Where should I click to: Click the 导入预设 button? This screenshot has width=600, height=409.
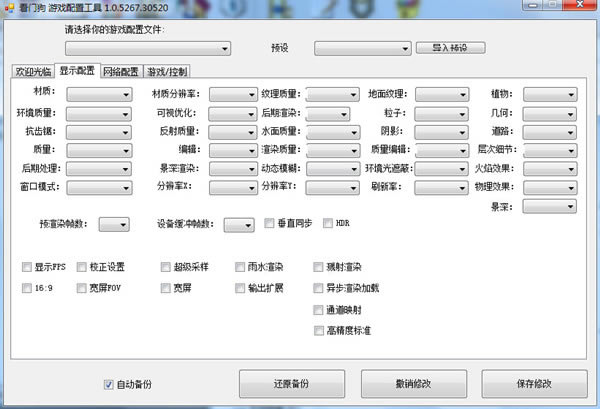click(449, 48)
